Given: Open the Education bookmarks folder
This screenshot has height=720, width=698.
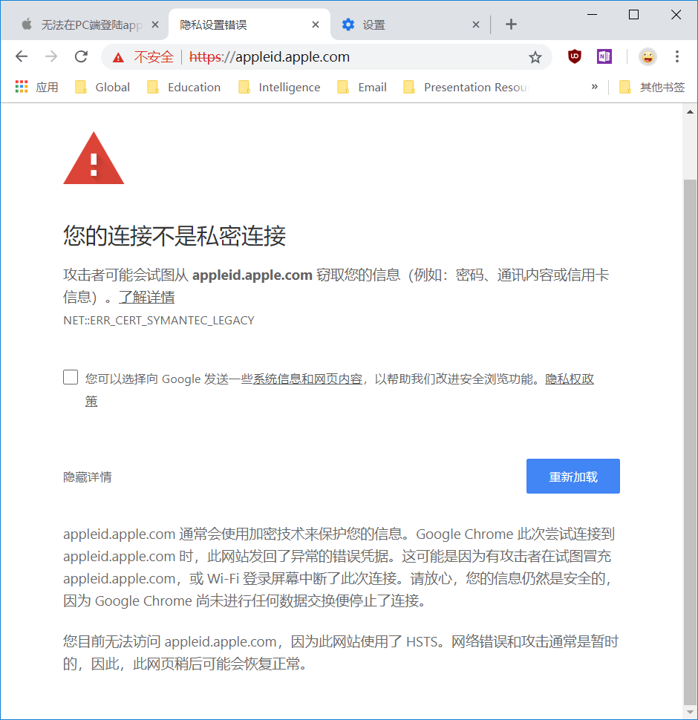Looking at the screenshot, I should [x=184, y=87].
